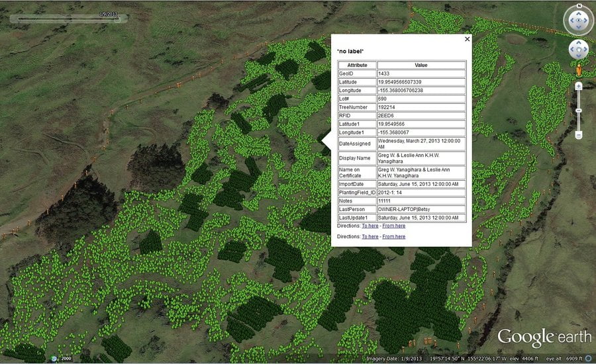Click the hand icon in move joystick

click(579, 50)
